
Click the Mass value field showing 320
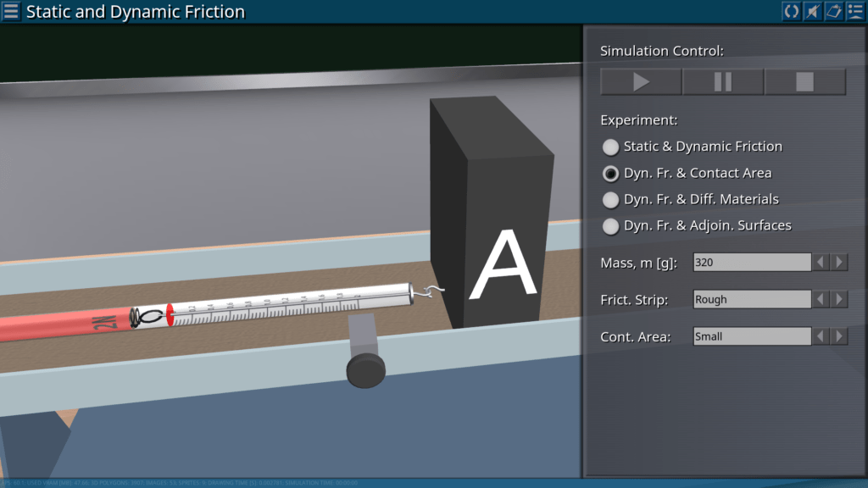pos(751,263)
